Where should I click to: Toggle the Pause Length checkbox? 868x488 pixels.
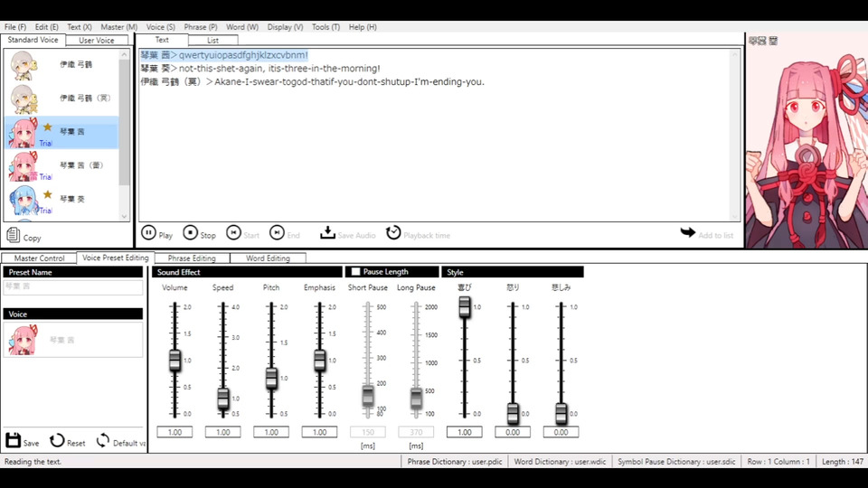356,272
